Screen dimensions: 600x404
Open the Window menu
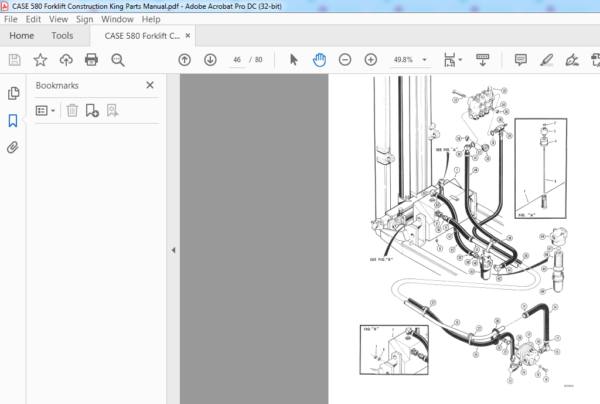117,19
